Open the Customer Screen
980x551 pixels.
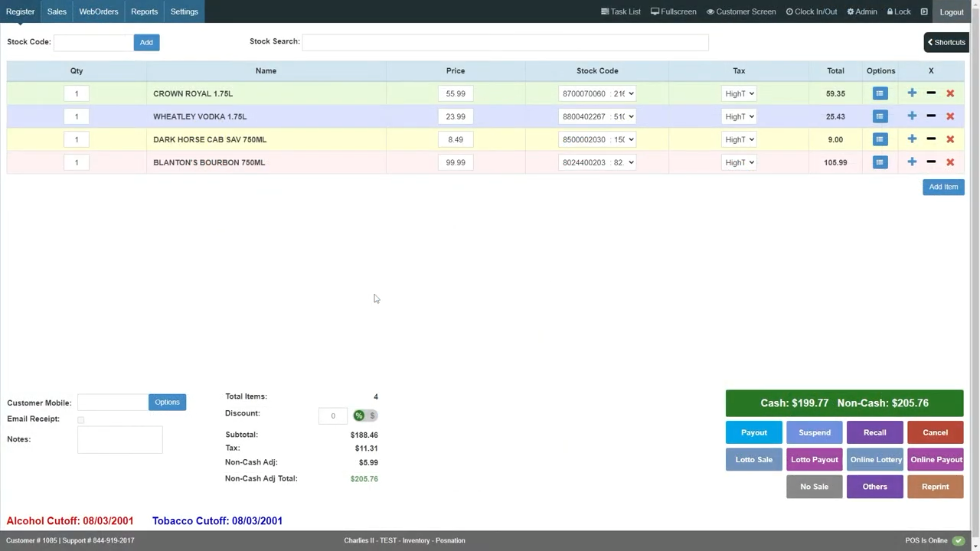click(x=741, y=11)
